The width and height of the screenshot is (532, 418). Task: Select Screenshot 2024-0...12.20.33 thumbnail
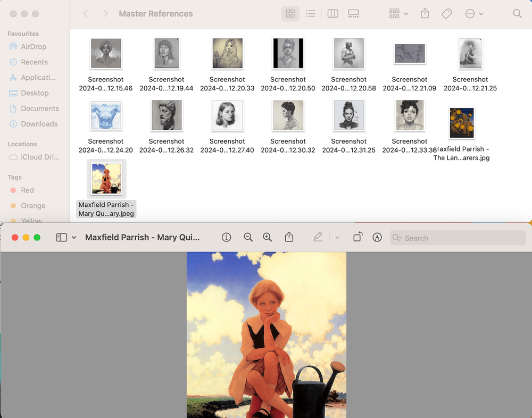[x=227, y=53]
